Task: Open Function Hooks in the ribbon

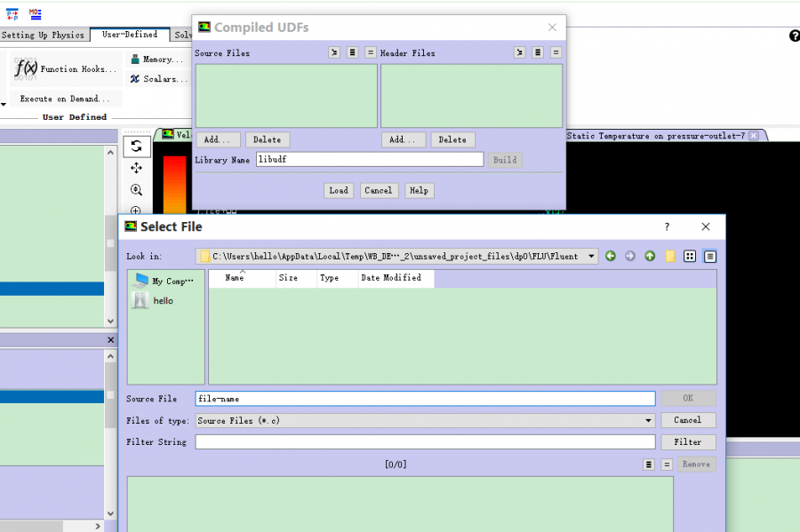Action: click(x=65, y=68)
